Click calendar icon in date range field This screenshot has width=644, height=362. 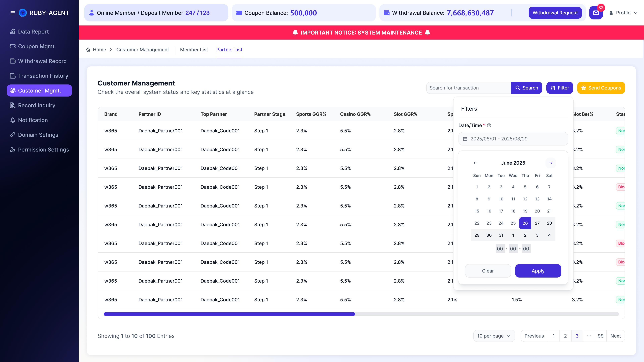click(465, 139)
